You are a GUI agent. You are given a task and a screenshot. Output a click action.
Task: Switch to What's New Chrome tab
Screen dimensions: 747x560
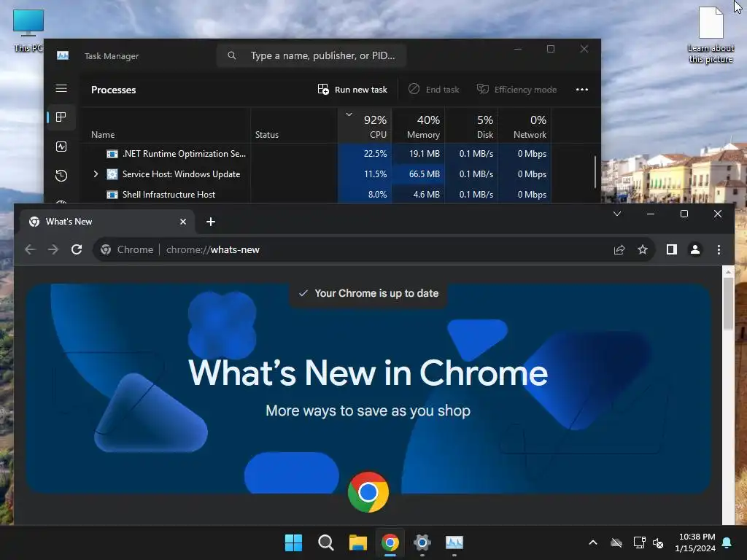click(107, 222)
